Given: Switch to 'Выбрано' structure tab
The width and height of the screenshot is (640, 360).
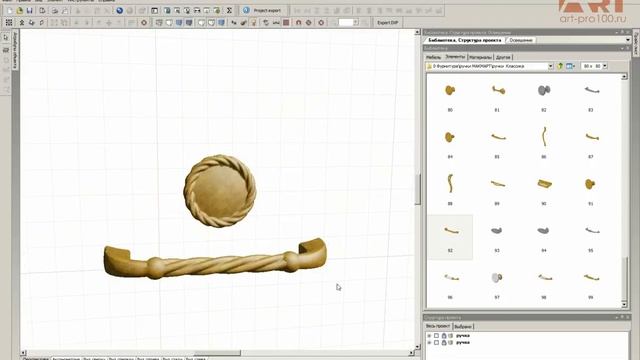Looking at the screenshot, I should click(463, 327).
